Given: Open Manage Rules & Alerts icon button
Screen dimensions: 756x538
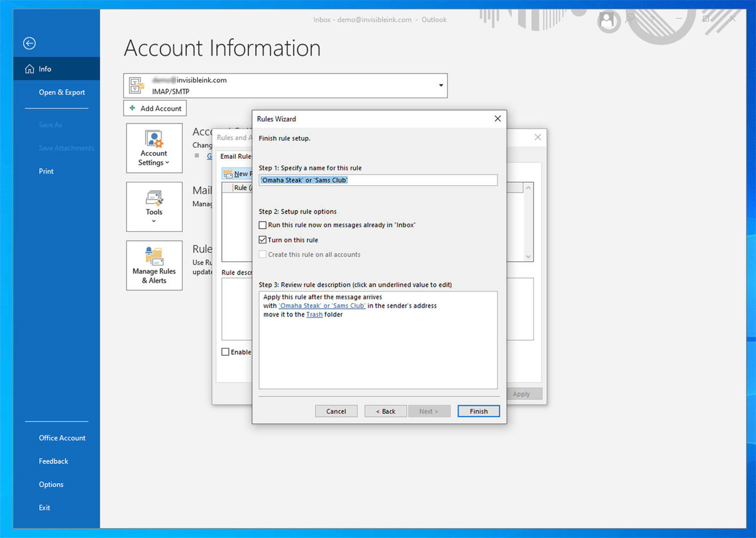Looking at the screenshot, I should click(154, 265).
